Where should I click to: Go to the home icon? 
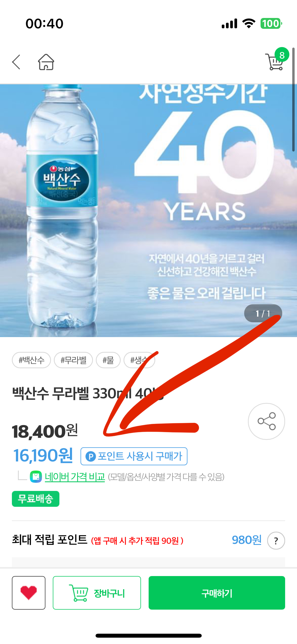click(x=46, y=62)
